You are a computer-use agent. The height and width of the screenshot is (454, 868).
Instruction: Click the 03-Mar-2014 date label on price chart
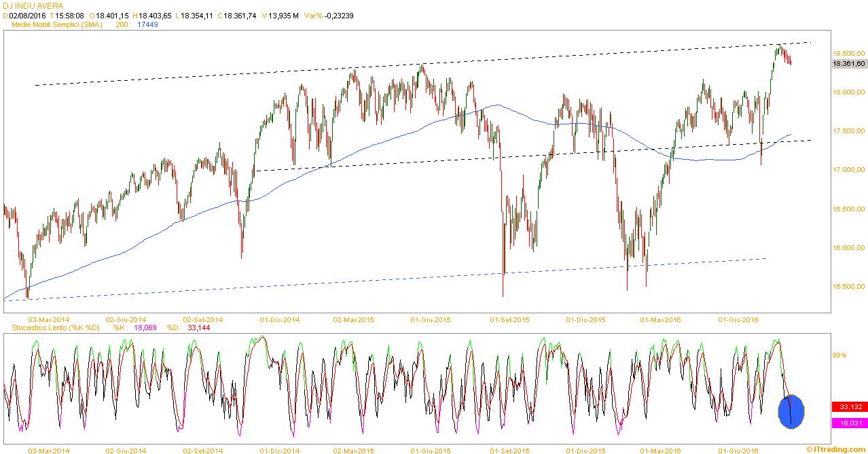[49, 319]
